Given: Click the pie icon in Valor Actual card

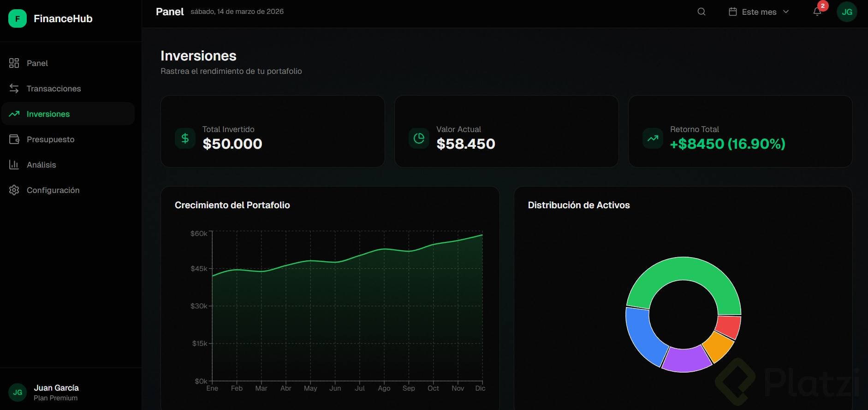Looking at the screenshot, I should (x=419, y=138).
